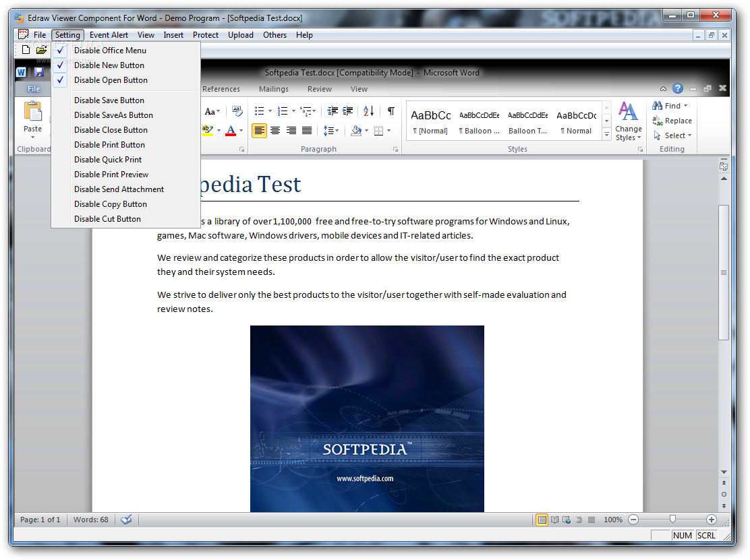Screen dimensions: 750x560
Task: Apply the Balloon T... style
Action: point(527,122)
